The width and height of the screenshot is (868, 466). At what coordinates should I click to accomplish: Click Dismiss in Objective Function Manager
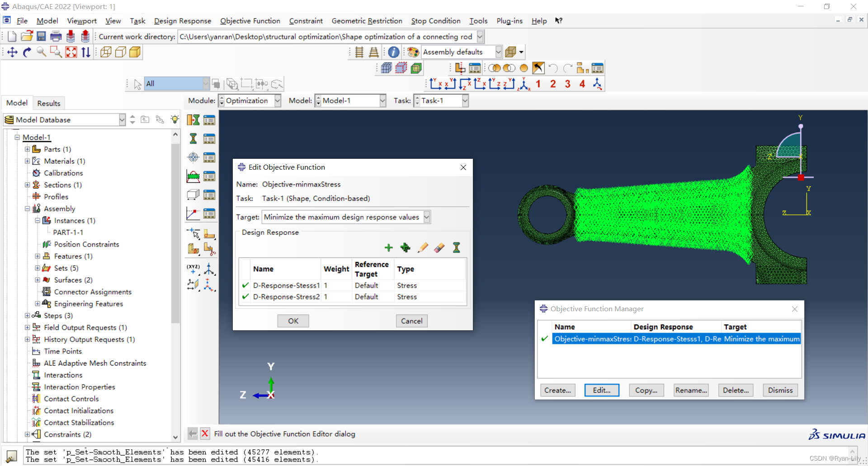coord(780,390)
